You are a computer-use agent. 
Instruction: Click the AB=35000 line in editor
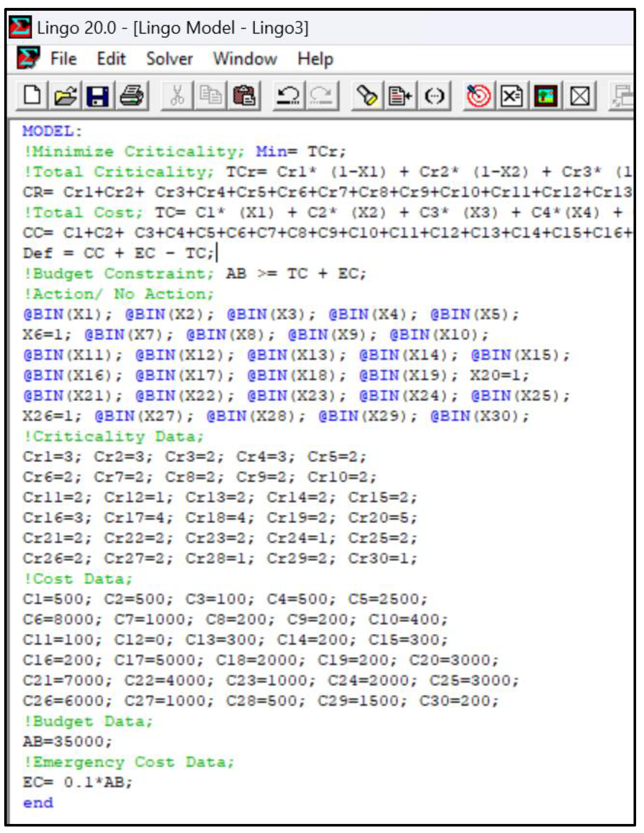(x=67, y=742)
